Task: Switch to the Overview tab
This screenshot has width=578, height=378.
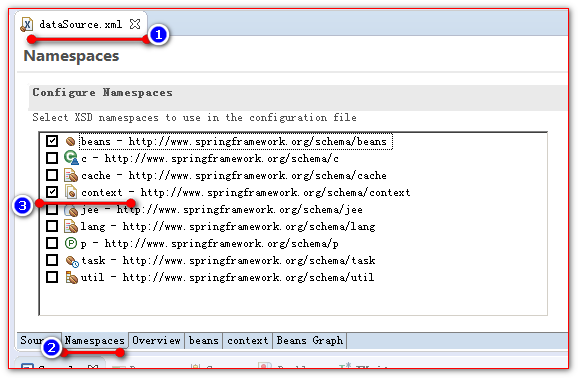Action: (x=156, y=340)
